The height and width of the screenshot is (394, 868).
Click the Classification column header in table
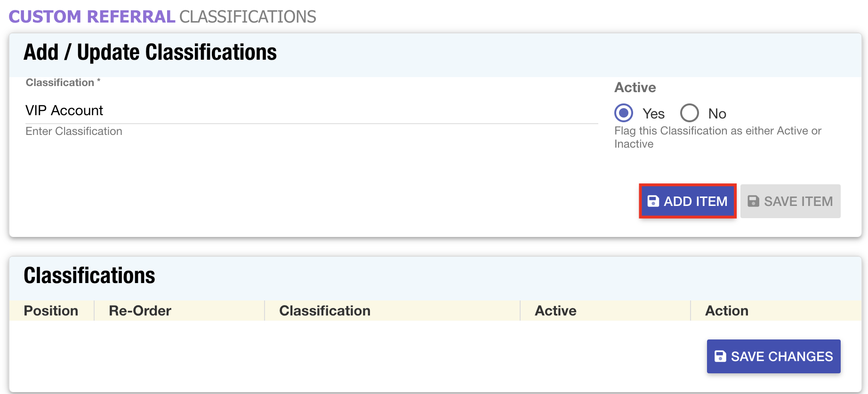(324, 311)
